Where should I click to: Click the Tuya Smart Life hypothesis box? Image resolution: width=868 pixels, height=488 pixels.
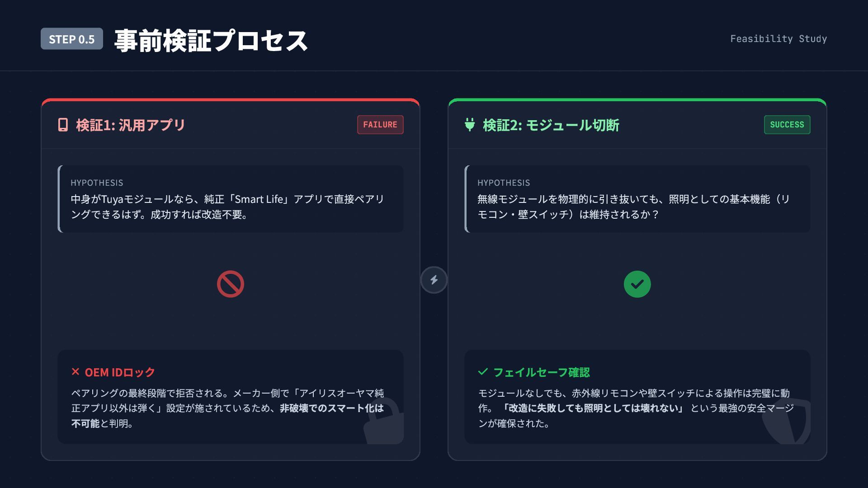click(231, 199)
